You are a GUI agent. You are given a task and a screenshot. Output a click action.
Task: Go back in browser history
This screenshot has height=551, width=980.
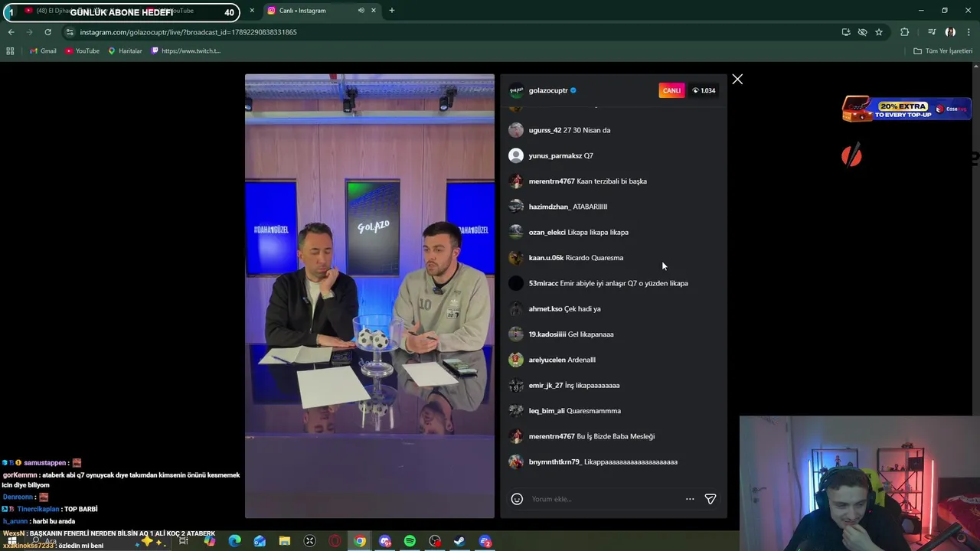tap(11, 32)
